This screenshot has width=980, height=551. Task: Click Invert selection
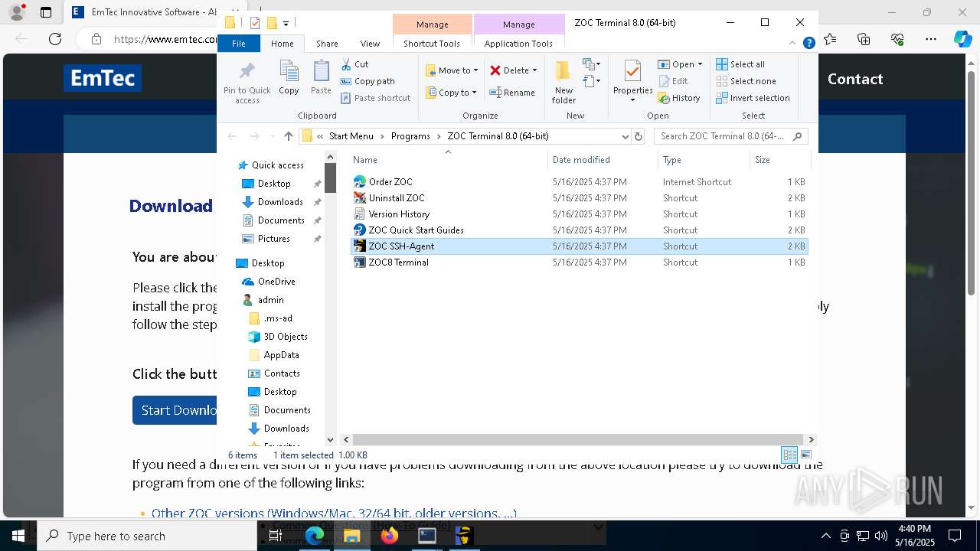click(753, 98)
